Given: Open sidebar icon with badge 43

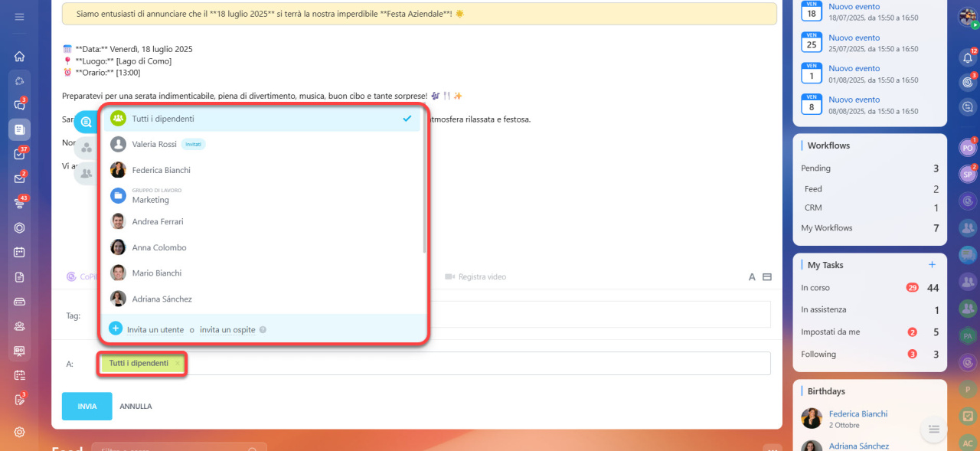Looking at the screenshot, I should point(19,203).
